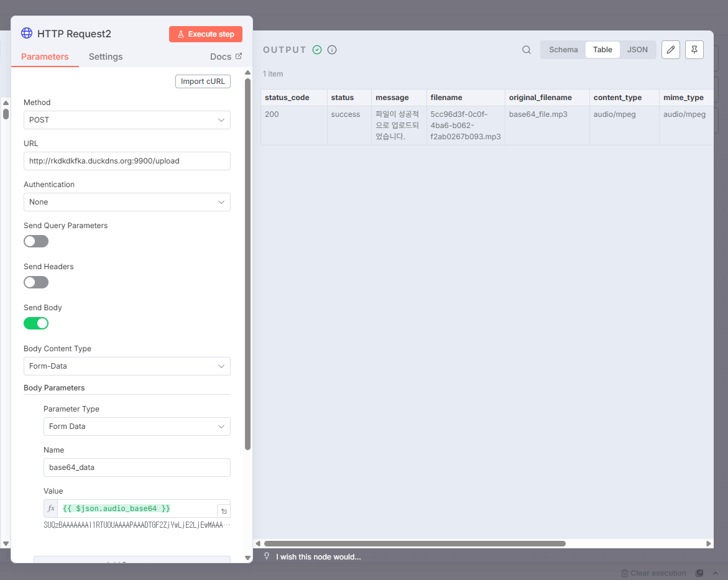Open Body Content Type dropdown
Screen dimensions: 728x580
127,366
